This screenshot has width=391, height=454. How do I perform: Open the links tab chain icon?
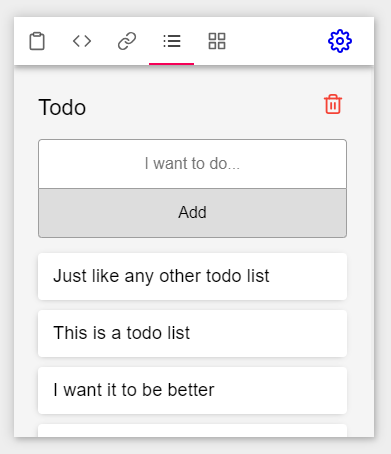127,41
